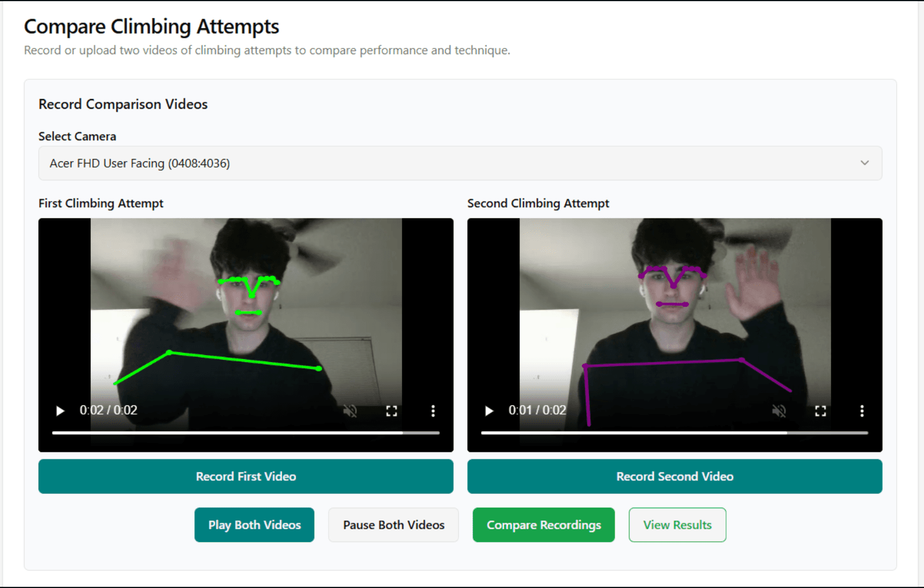Open more options menu on second video
This screenshot has height=588, width=924.
[x=862, y=411]
